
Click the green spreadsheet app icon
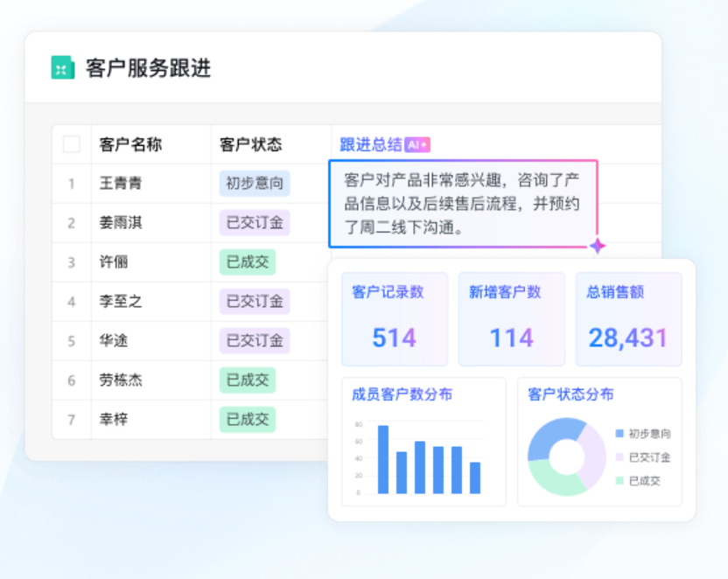pos(62,68)
